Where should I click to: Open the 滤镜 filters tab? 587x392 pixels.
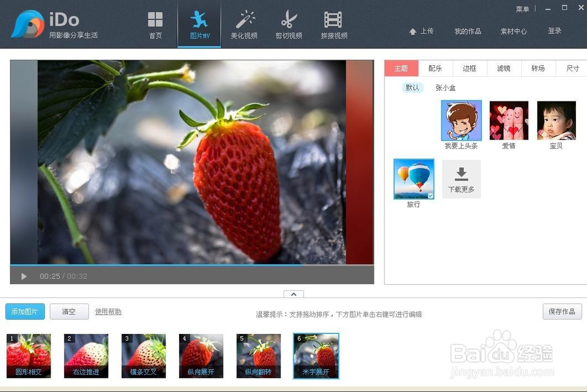point(504,68)
